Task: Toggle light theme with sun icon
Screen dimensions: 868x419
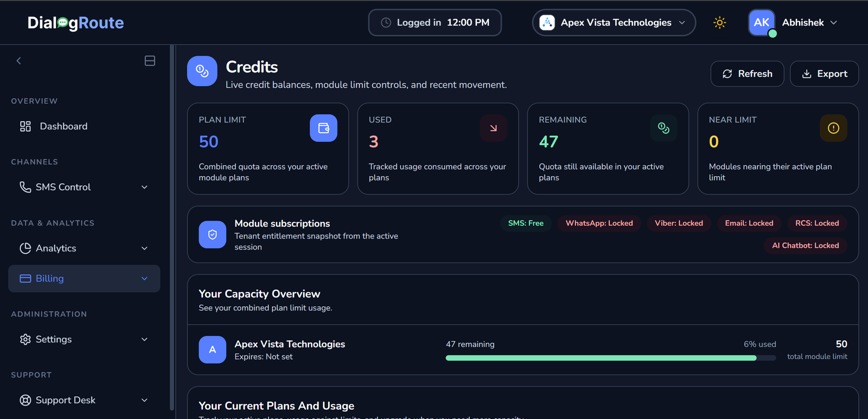Action: (x=720, y=23)
